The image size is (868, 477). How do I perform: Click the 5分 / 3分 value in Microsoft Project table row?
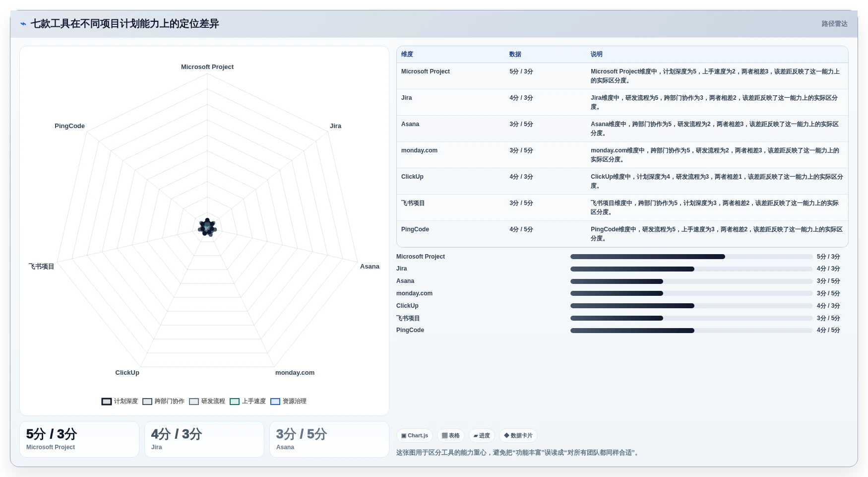521,72
